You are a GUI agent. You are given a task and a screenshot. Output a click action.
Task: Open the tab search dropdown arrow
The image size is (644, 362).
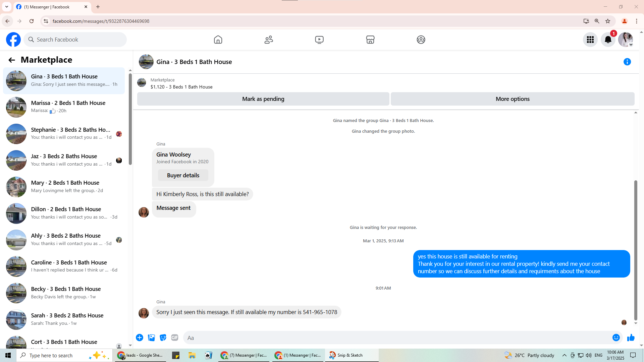tap(7, 7)
